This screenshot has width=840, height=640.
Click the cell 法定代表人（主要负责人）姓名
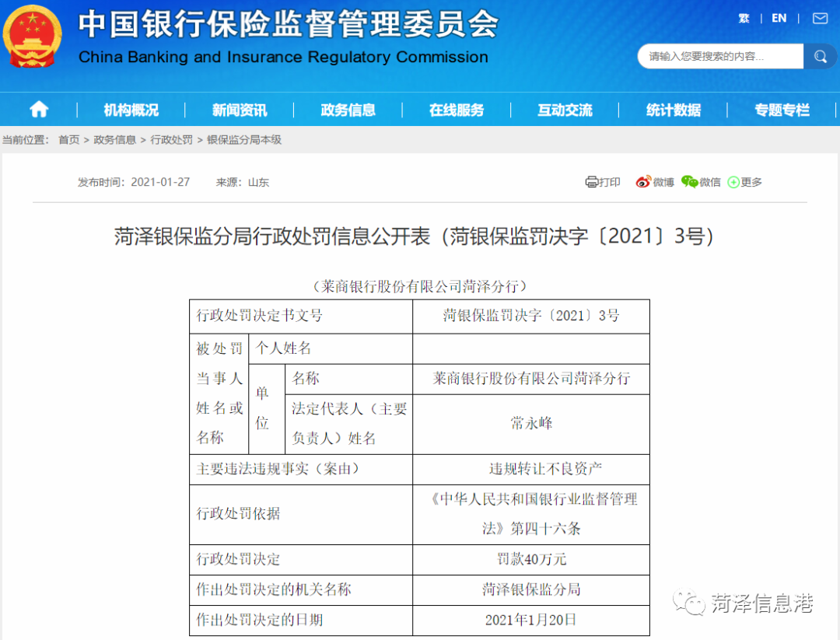(348, 424)
